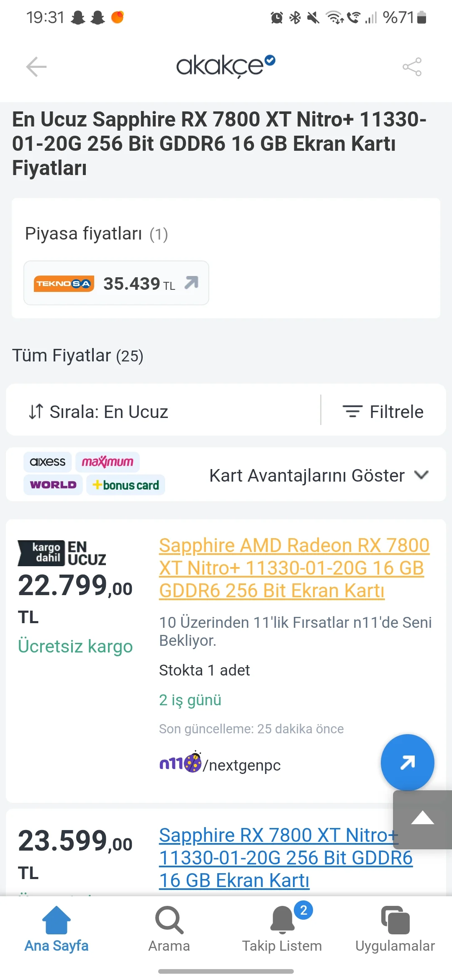The height and width of the screenshot is (980, 452).
Task: Tap the back arrow icon
Action: 36,67
